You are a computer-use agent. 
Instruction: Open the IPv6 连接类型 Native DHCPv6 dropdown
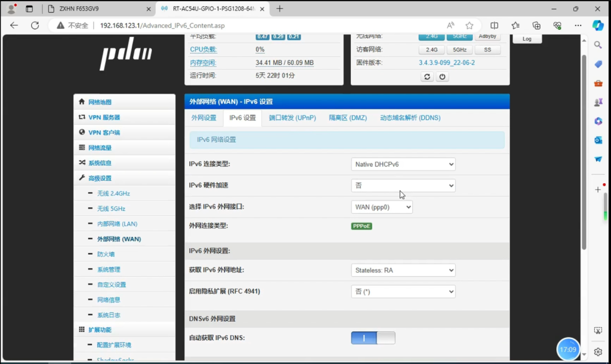[x=403, y=164]
